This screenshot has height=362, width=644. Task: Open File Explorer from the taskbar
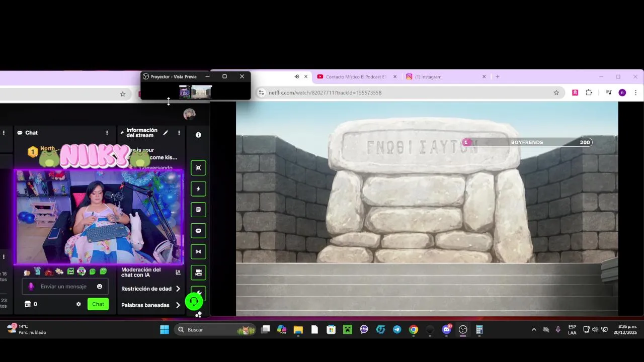point(298,330)
